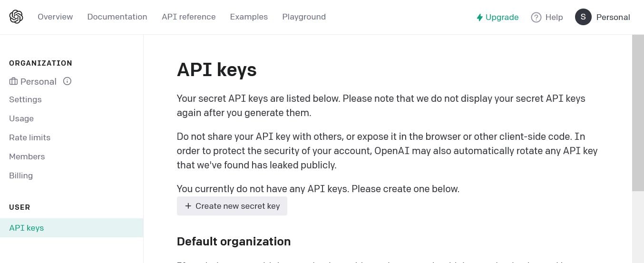Click the vertical page scrollbar

pos(638,114)
